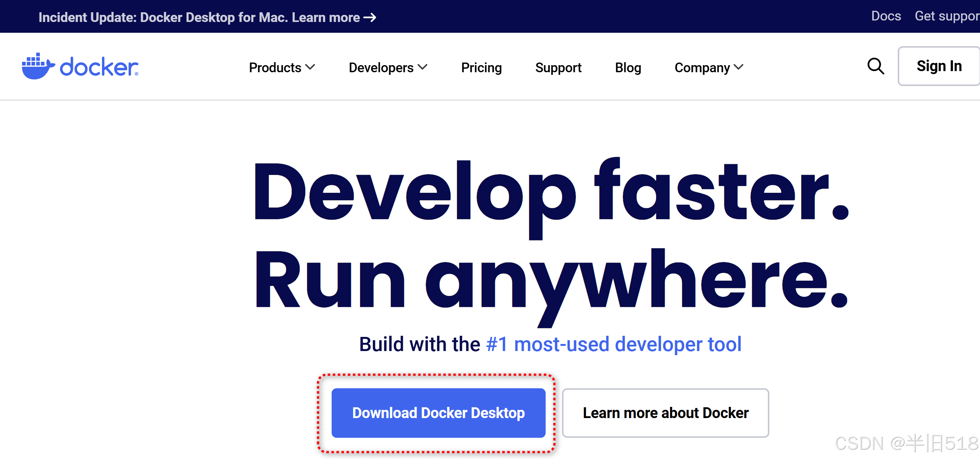980x459 pixels.
Task: Click Download Docker Desktop button
Action: pos(438,412)
